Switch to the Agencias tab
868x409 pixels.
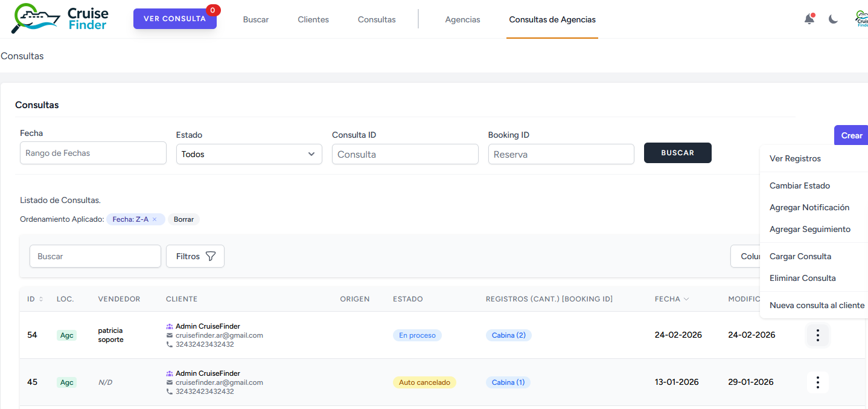click(462, 19)
